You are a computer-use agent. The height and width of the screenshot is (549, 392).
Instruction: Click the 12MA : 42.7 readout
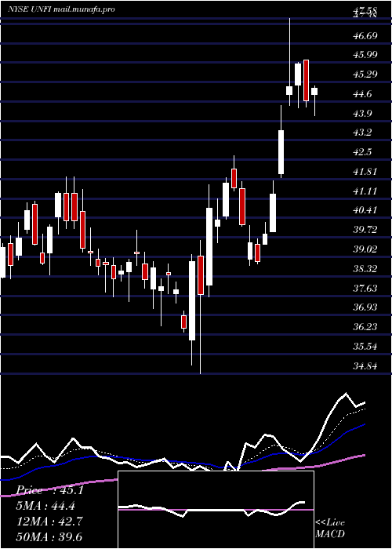pyautogui.click(x=49, y=522)
